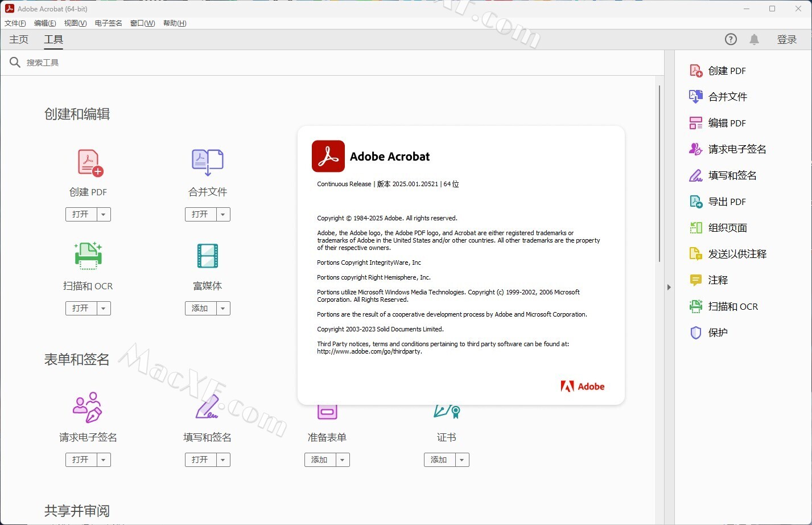812x525 pixels.
Task: Click 打开 button under 扫描和 OCR
Action: click(x=81, y=309)
